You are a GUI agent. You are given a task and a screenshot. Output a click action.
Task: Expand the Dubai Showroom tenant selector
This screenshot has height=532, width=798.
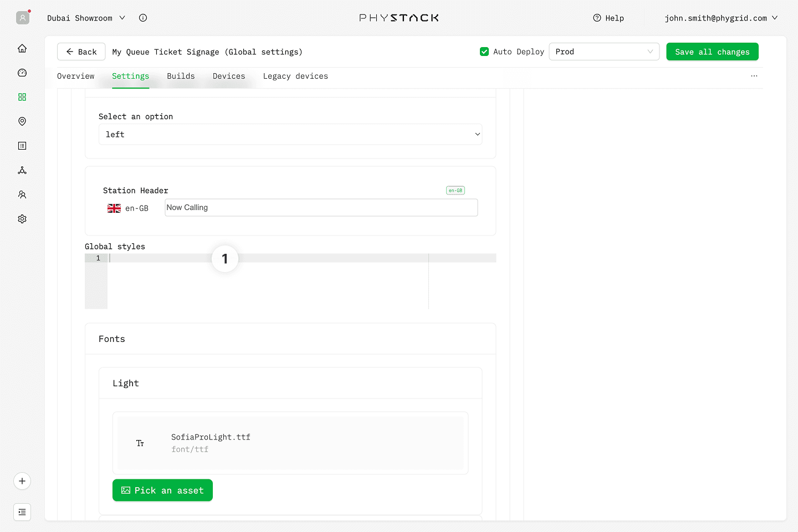[86, 18]
